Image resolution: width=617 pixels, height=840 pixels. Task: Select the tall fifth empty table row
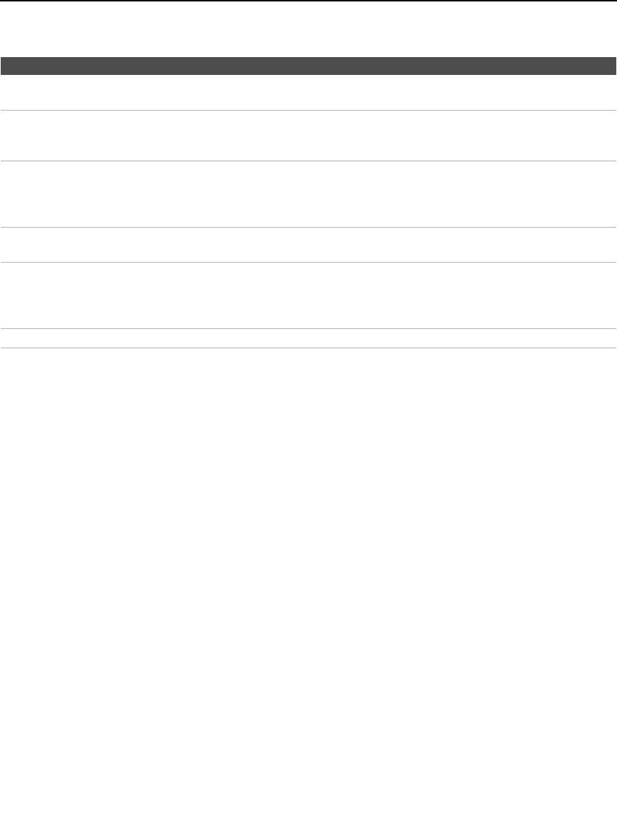tap(308, 295)
